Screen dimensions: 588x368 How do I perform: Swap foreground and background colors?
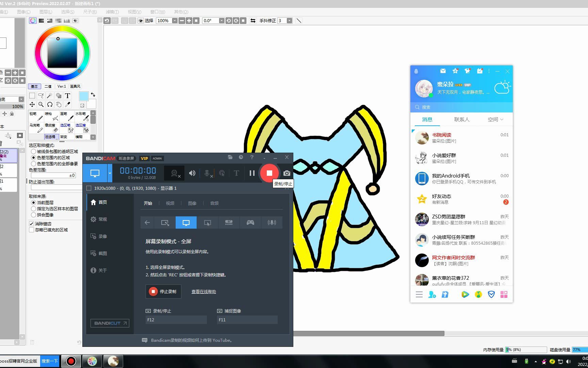click(x=93, y=95)
